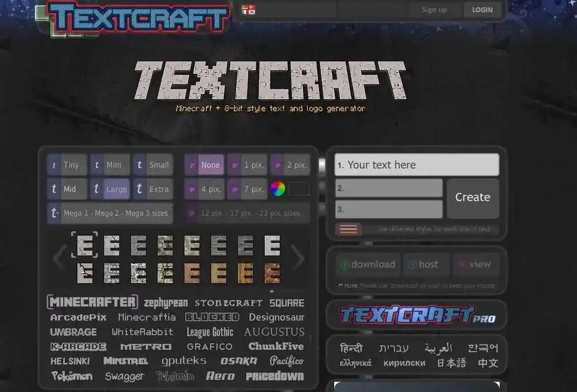Choose the Augustus font
577x392 pixels.
click(x=274, y=332)
